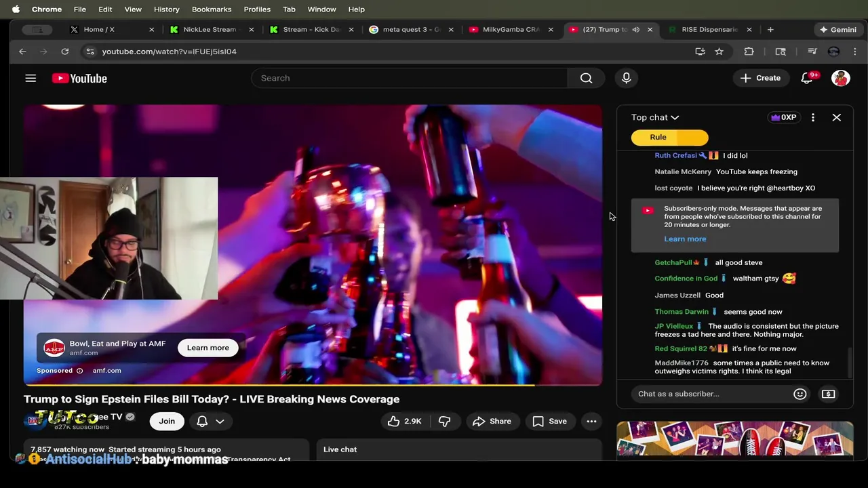Like the video (2.9K thumbs up)
Viewport: 868px width, 488px height.
405,421
